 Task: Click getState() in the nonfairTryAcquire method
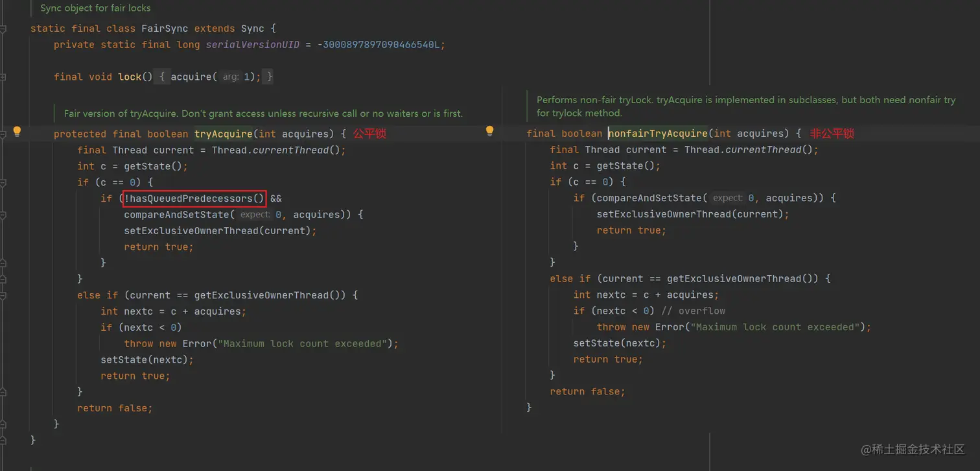(x=626, y=166)
